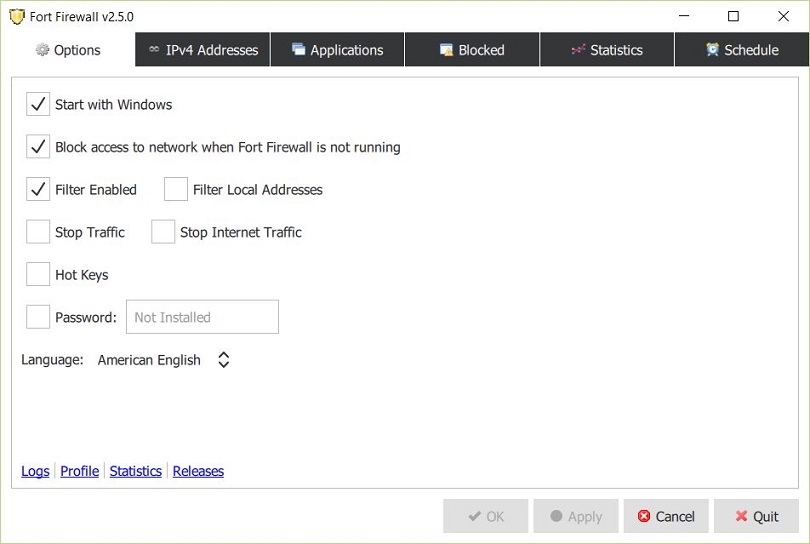This screenshot has height=544, width=810.
Task: Open the Schedule tab
Action: point(742,50)
